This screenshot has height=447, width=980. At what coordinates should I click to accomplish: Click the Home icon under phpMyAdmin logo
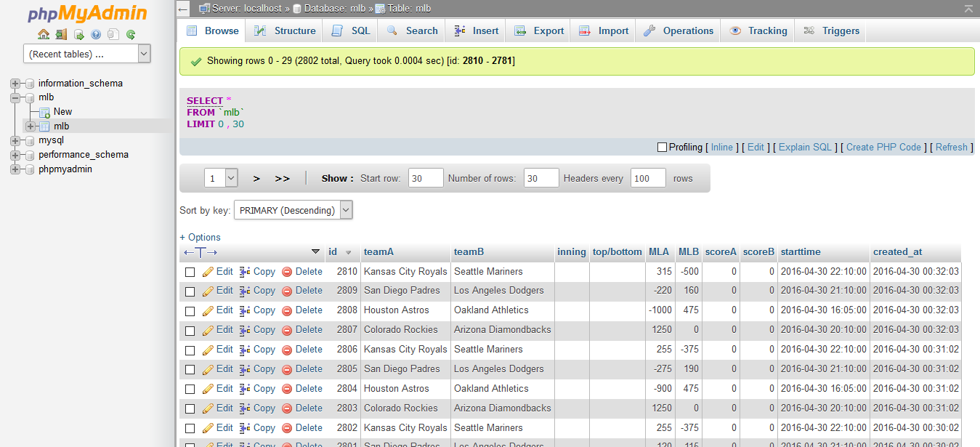point(44,34)
